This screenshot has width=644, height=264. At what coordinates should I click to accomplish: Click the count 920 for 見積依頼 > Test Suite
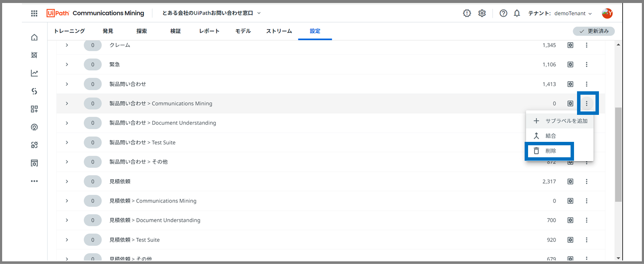(x=551, y=240)
